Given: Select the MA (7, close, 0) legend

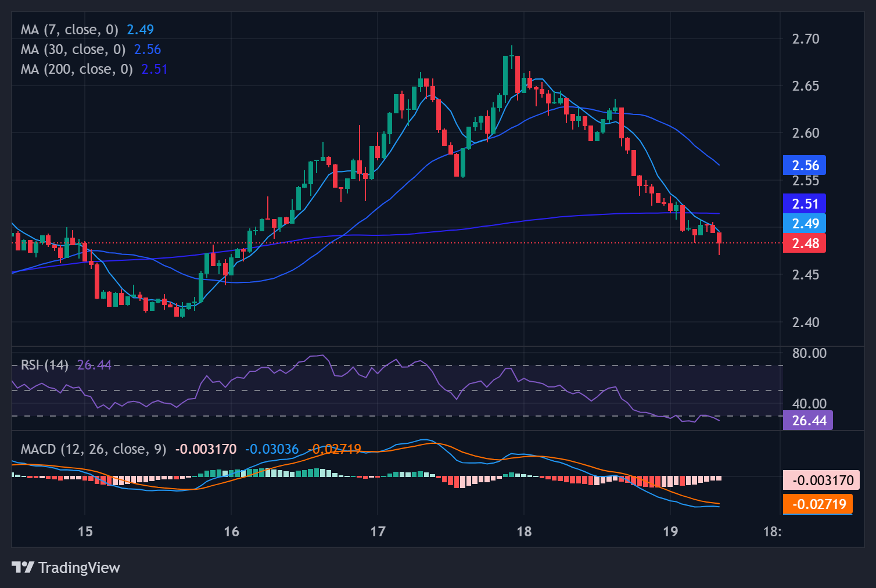Looking at the screenshot, I should tap(69, 30).
